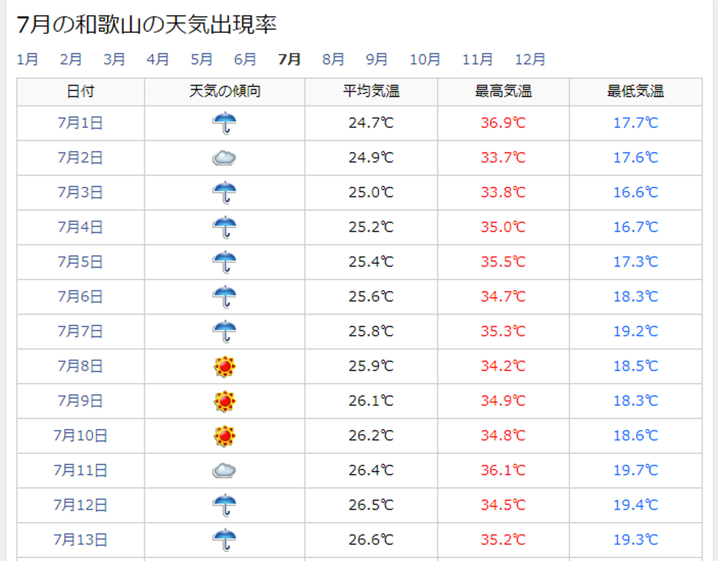Switch to the 2月 month tab
This screenshot has height=561, width=728.
tap(71, 59)
